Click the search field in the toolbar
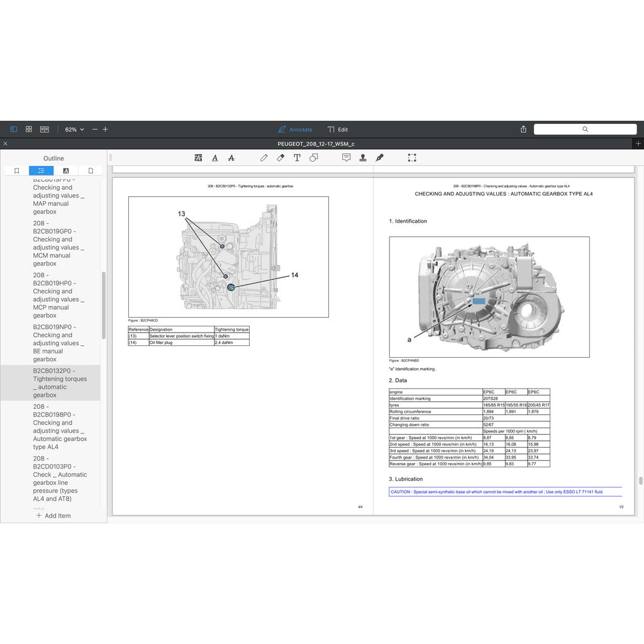The height and width of the screenshot is (644, 644). [x=585, y=130]
